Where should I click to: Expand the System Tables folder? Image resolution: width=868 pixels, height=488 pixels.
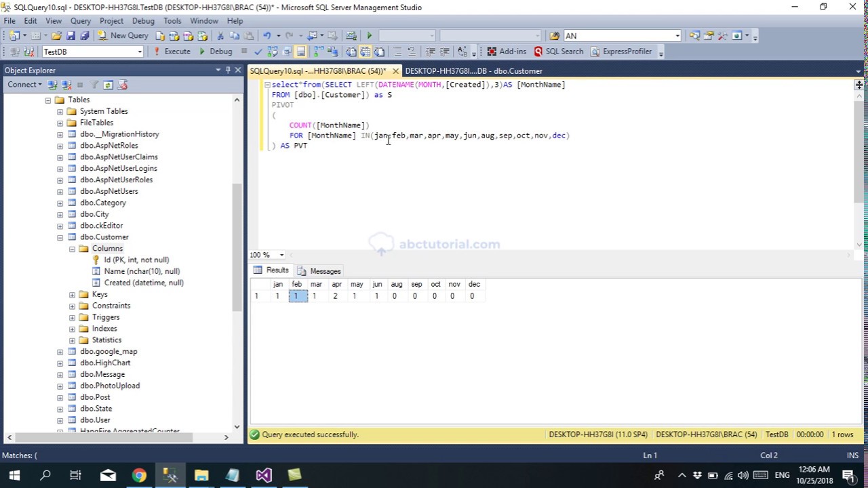click(x=60, y=111)
